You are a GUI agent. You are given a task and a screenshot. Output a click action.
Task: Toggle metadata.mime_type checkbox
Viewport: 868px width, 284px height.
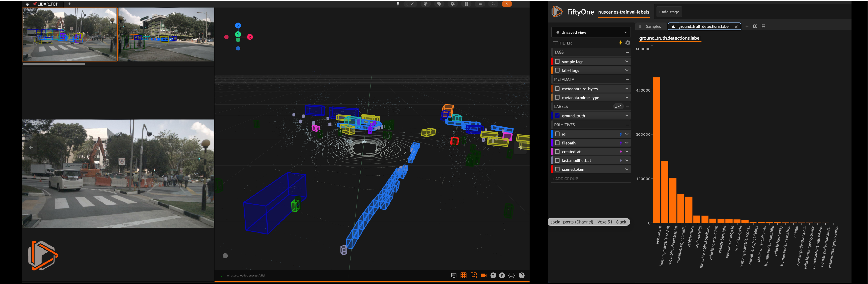[x=557, y=97]
